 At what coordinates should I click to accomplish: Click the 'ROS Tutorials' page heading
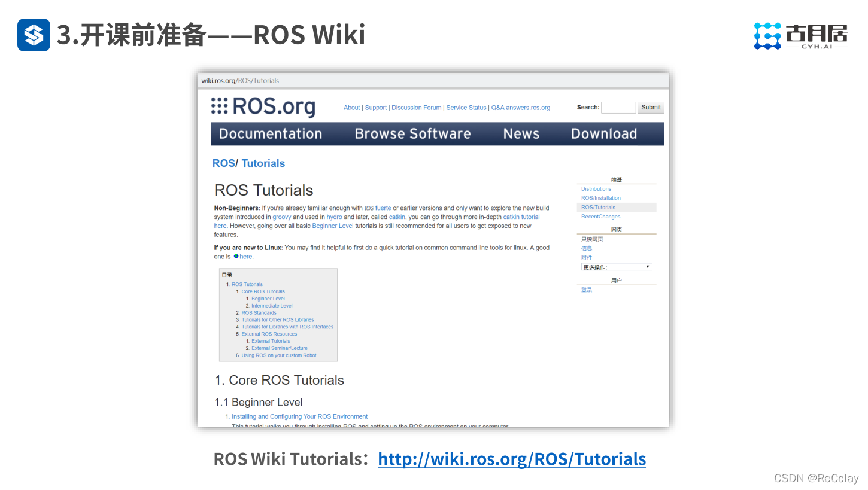pos(264,190)
